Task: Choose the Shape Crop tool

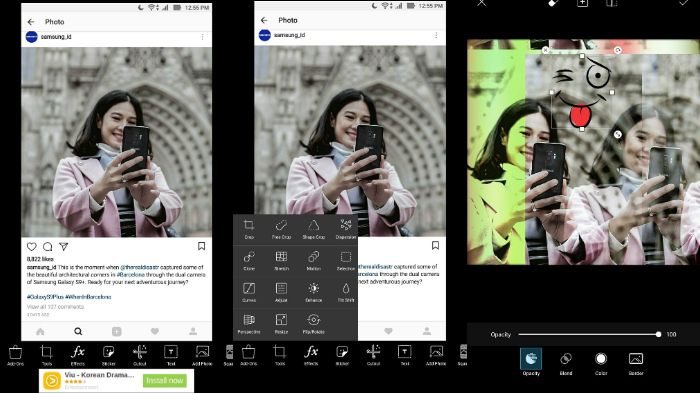Action: pos(313,229)
